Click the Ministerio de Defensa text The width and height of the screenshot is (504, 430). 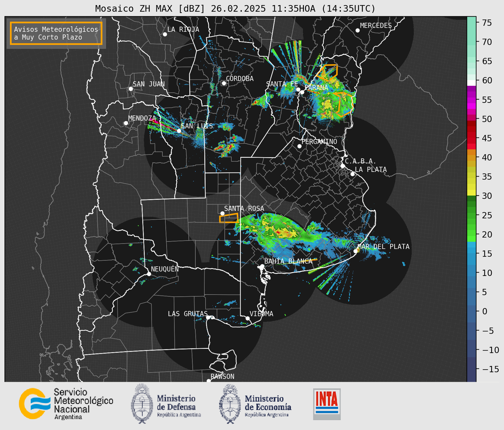point(179,406)
